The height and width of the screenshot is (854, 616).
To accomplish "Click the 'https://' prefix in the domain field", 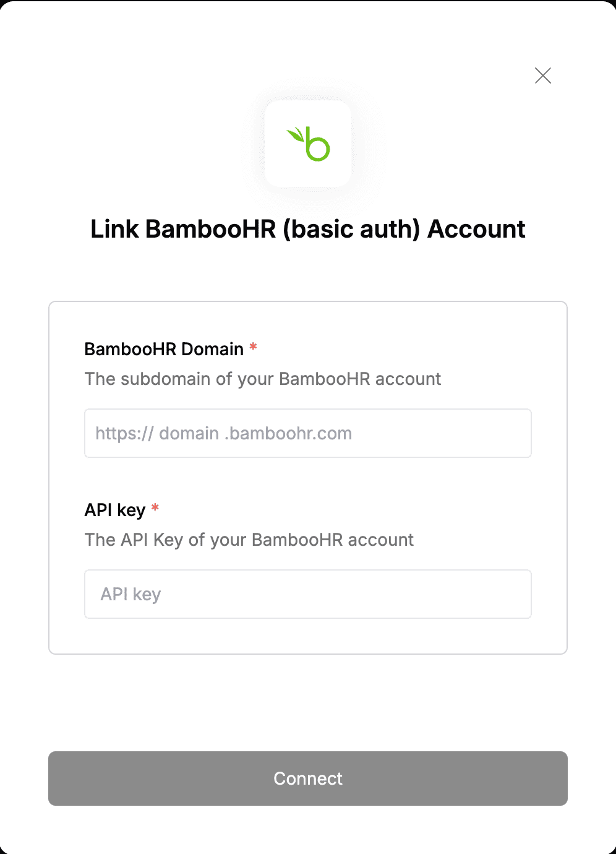I will [124, 433].
